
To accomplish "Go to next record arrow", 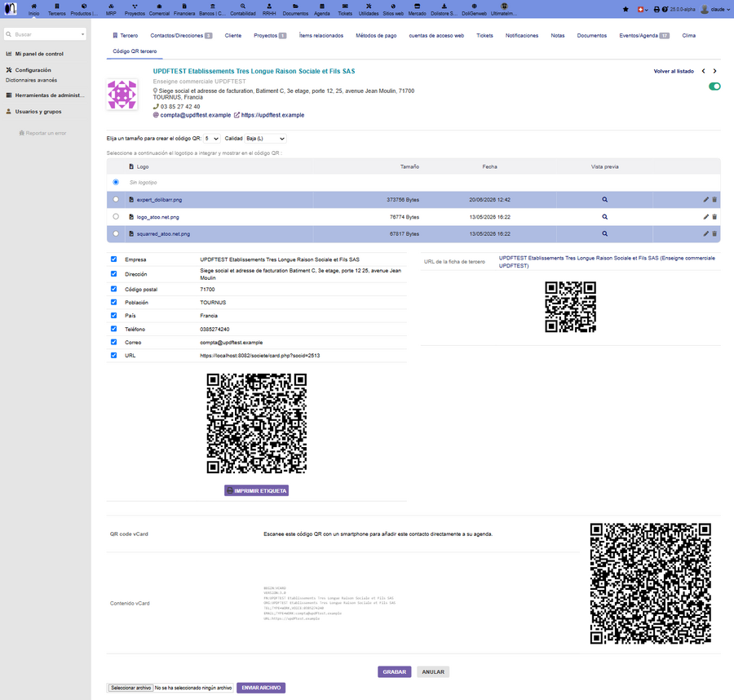I will click(x=714, y=71).
